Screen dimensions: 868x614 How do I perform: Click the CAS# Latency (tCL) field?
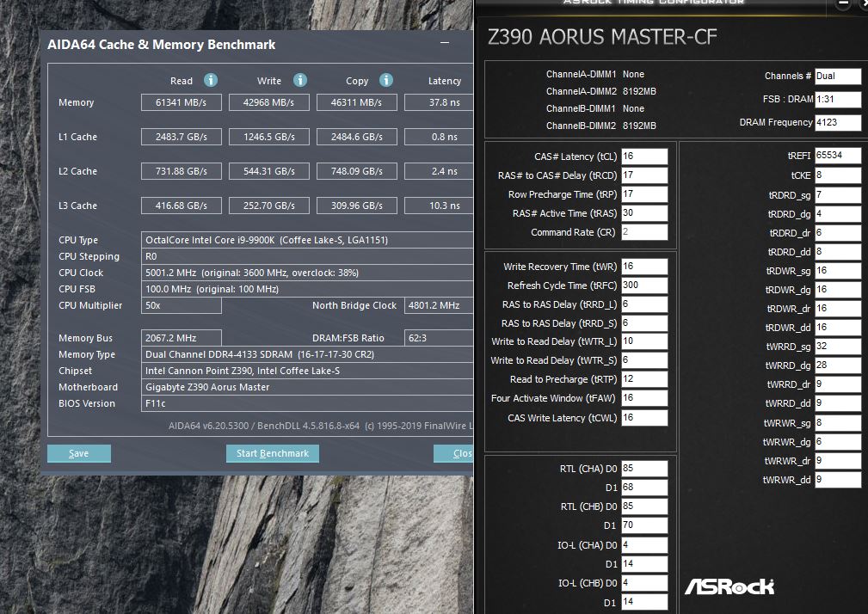pos(644,156)
